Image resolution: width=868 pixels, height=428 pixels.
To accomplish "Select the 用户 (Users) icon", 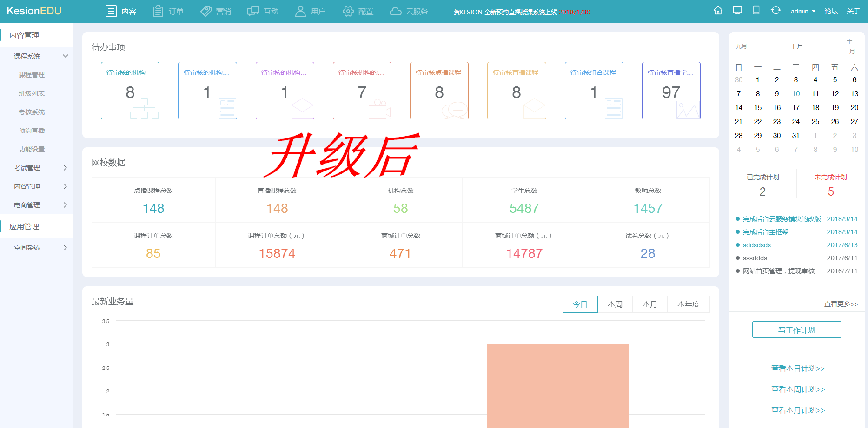I will (300, 11).
